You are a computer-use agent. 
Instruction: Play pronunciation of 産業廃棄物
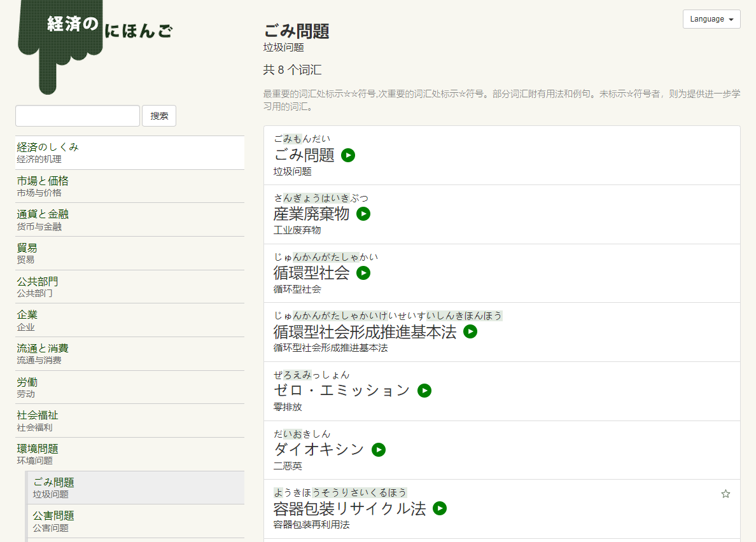[x=363, y=214]
